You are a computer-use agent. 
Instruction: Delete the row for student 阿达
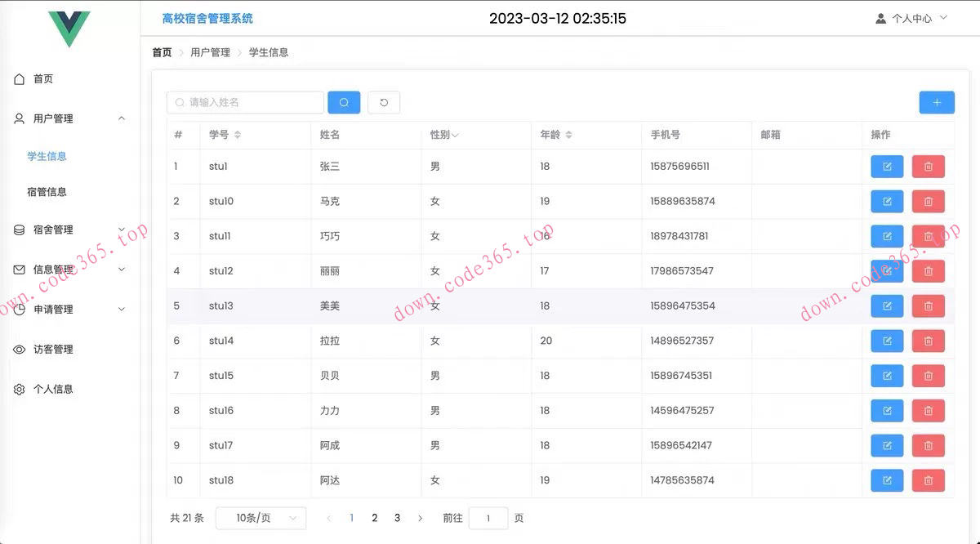(x=928, y=480)
